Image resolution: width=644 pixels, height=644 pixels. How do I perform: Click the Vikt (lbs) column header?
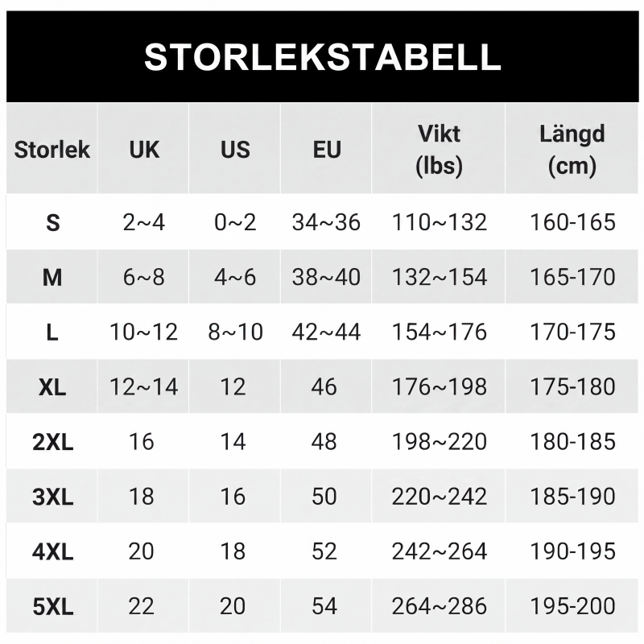click(x=439, y=150)
